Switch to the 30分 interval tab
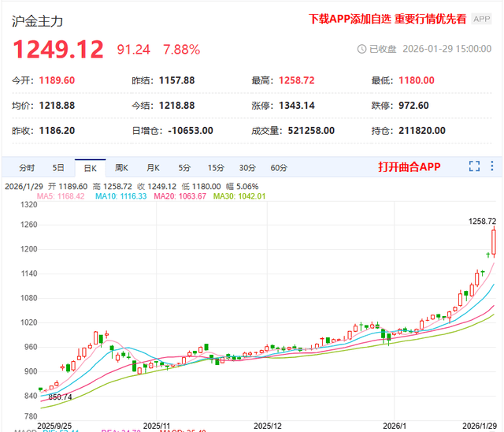The height and width of the screenshot is (432, 504). 247,167
